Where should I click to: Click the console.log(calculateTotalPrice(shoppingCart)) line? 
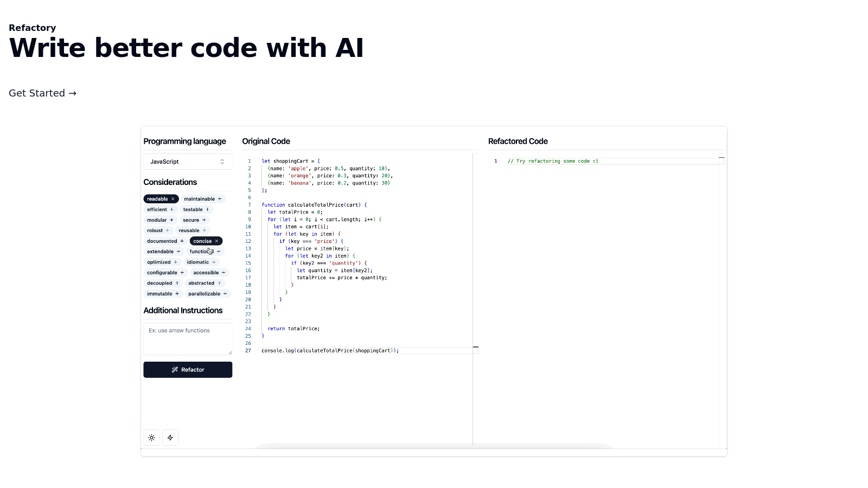point(330,351)
